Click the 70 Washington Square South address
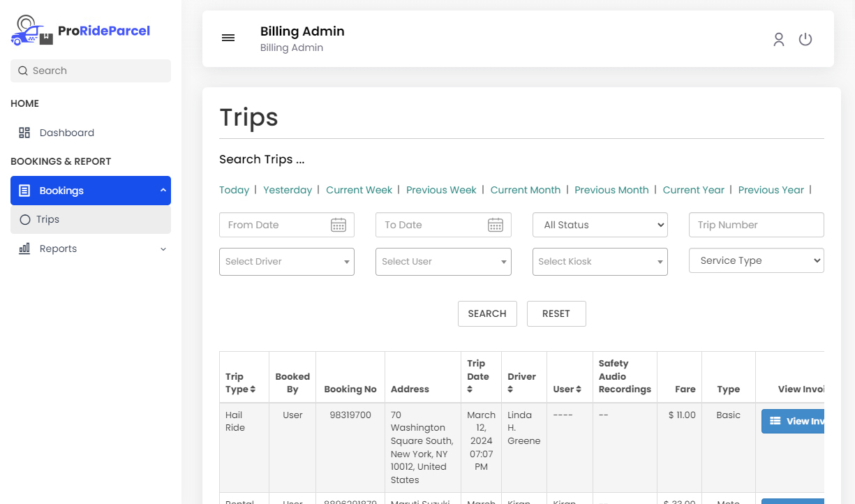This screenshot has height=504, width=855. click(x=422, y=447)
